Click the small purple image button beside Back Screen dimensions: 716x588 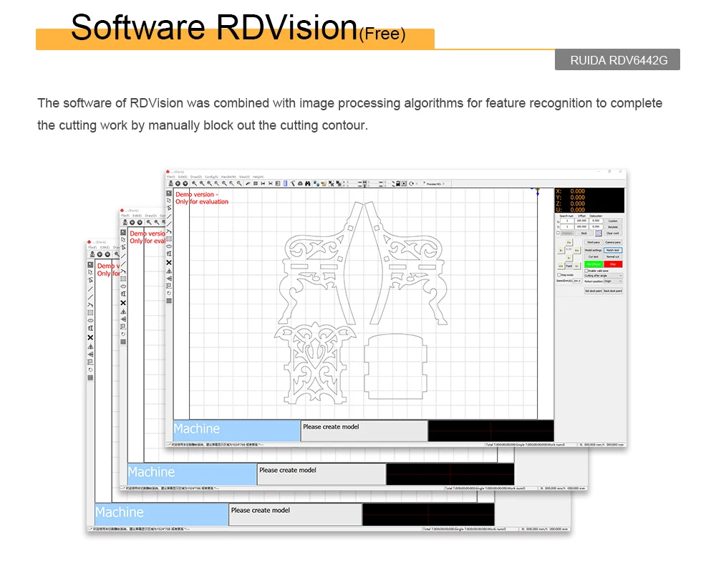click(x=599, y=233)
